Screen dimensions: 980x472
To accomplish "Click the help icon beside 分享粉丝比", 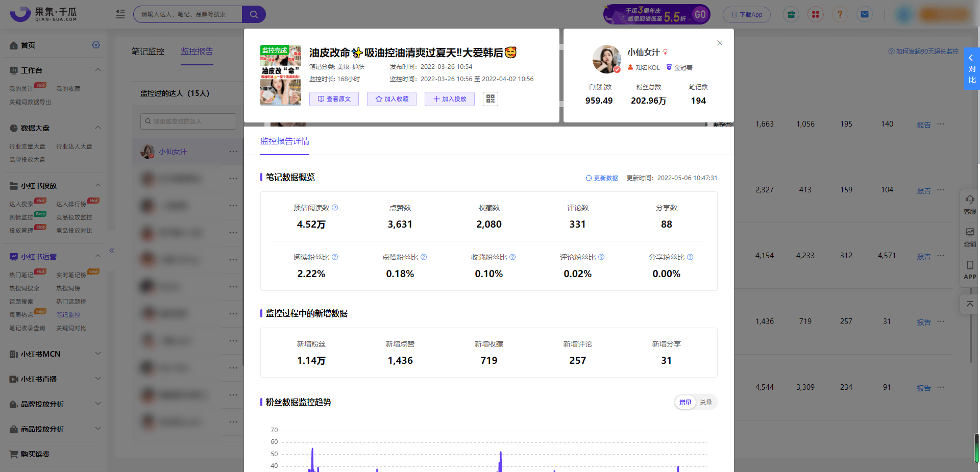I will (x=690, y=257).
